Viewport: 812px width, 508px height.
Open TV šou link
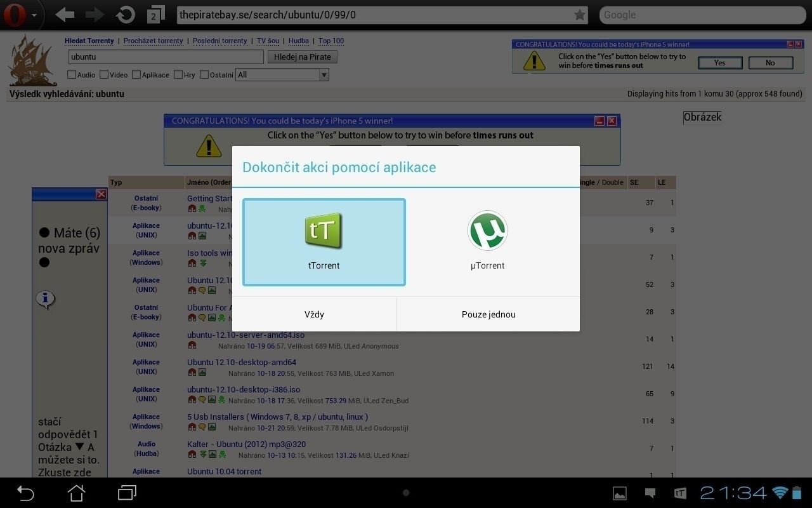point(268,41)
